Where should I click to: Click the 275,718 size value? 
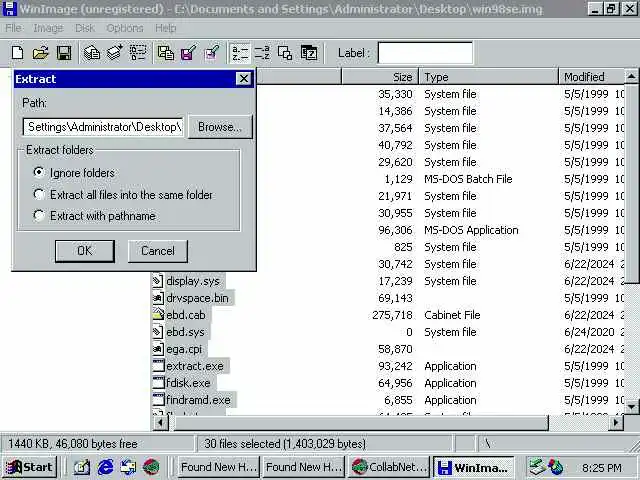392,315
